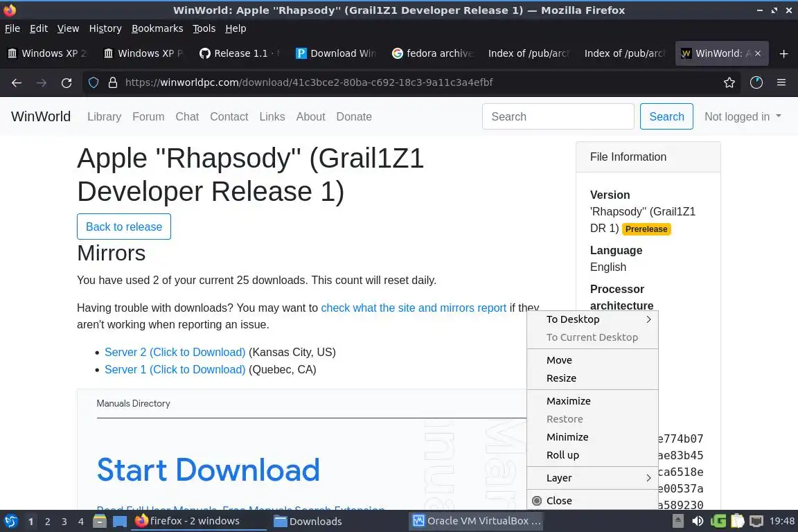
Task: Open the Library nav link
Action: [105, 116]
